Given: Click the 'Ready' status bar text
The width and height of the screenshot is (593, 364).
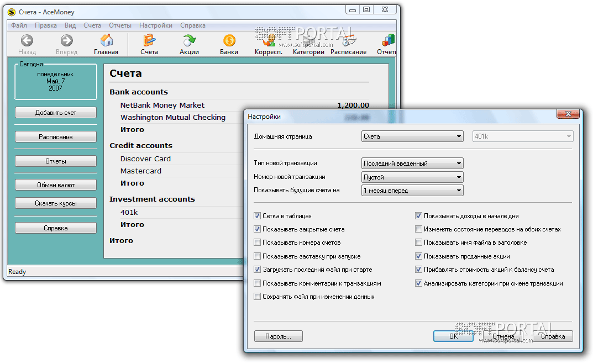Looking at the screenshot, I should point(17,272).
